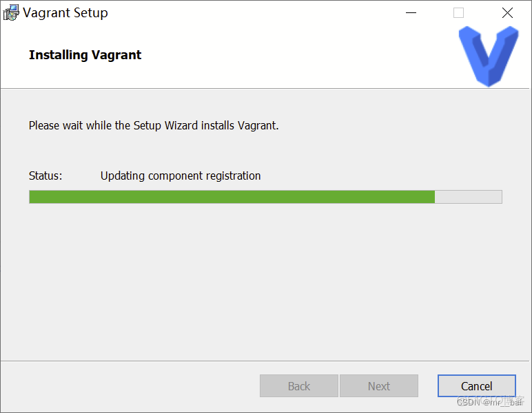Click the blue Vagrant V logo

pos(489,56)
